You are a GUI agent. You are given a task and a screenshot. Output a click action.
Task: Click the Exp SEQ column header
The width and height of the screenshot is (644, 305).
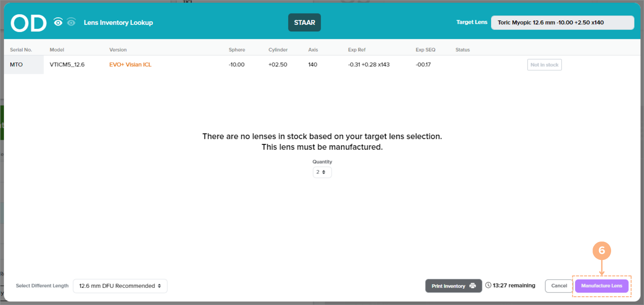pos(425,50)
